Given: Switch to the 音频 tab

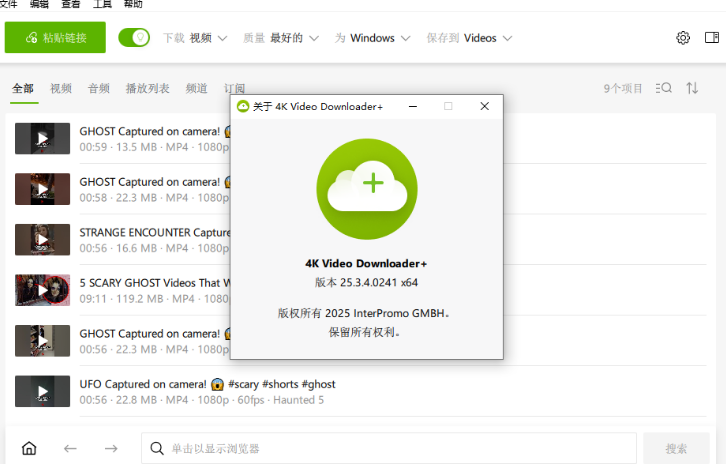Looking at the screenshot, I should coord(99,88).
